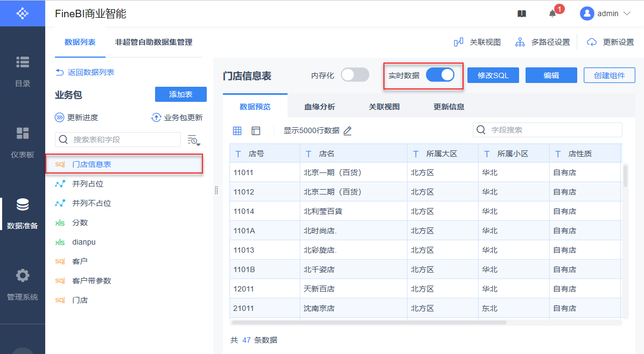Click the notification bell icon
This screenshot has height=354, width=644.
[x=552, y=13]
